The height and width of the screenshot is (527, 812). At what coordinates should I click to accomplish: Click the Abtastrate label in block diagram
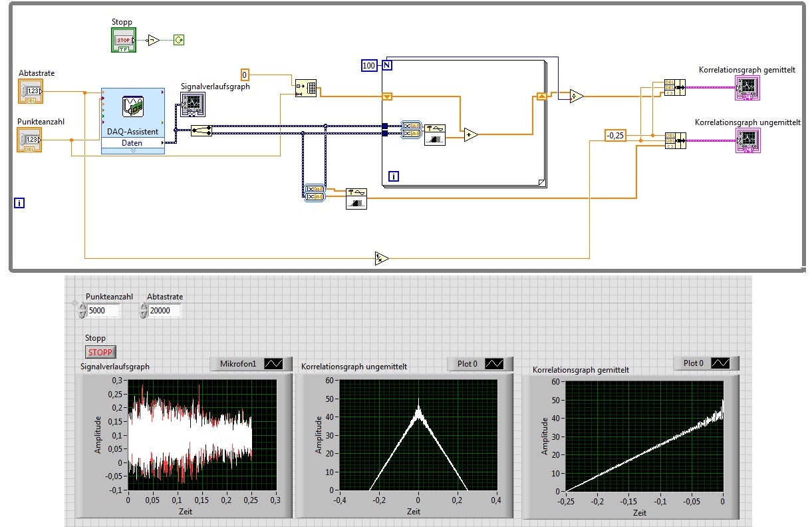point(37,73)
